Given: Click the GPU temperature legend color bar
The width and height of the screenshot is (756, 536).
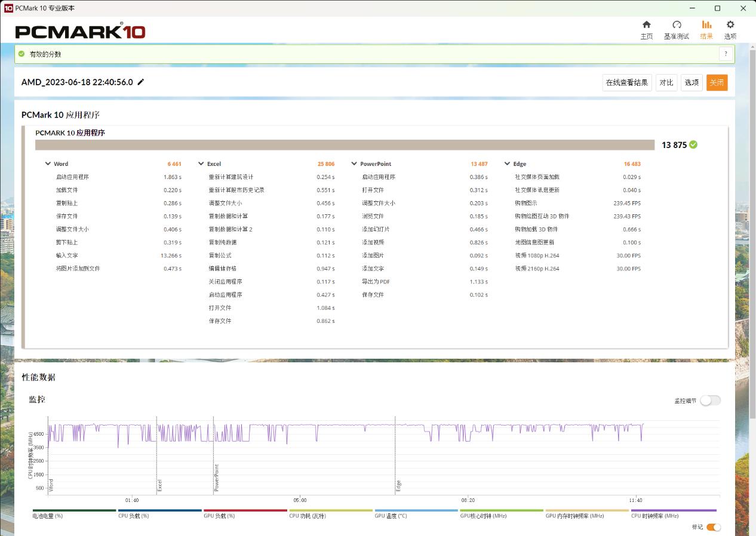Looking at the screenshot, I should (416, 511).
